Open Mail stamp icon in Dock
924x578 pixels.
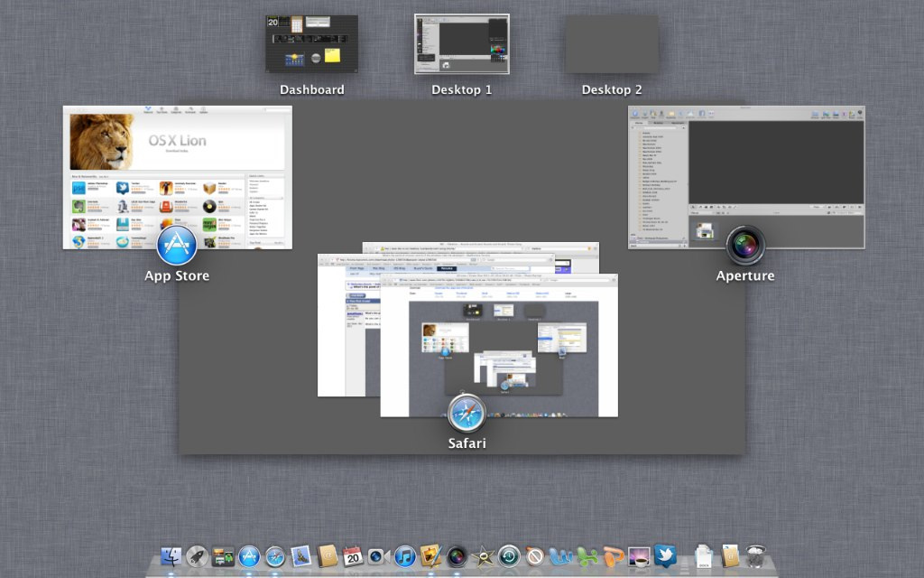pos(301,556)
